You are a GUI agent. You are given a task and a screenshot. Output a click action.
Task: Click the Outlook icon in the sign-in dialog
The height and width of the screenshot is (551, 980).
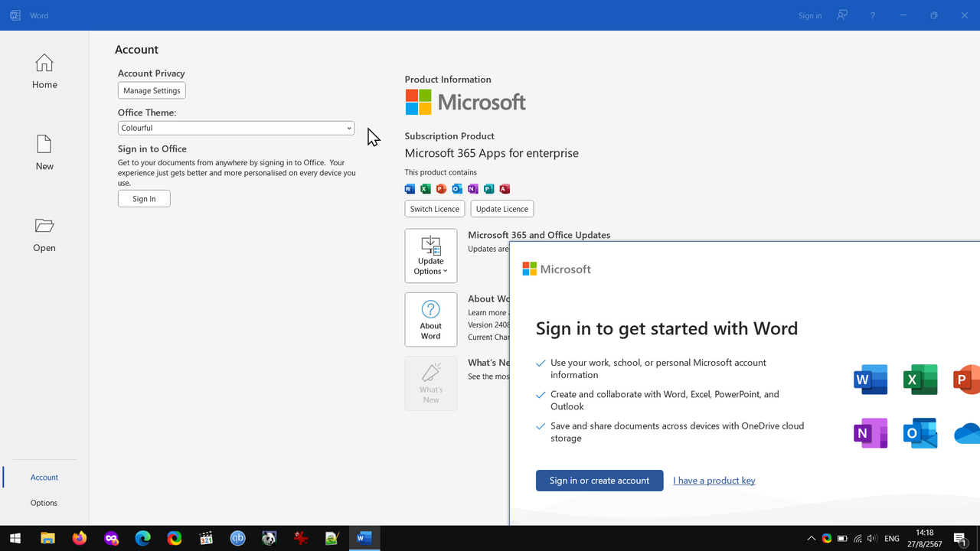[x=920, y=433]
